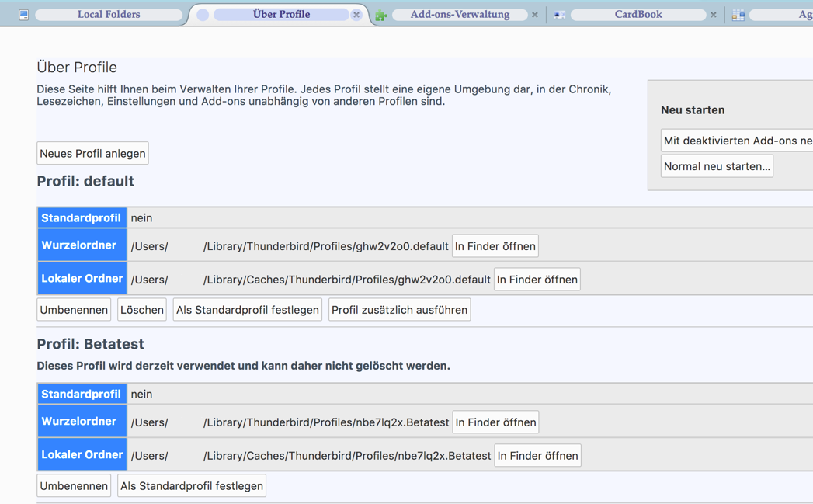Click Lokaler Ordner label in default profile table
The width and height of the screenshot is (813, 504).
[82, 278]
